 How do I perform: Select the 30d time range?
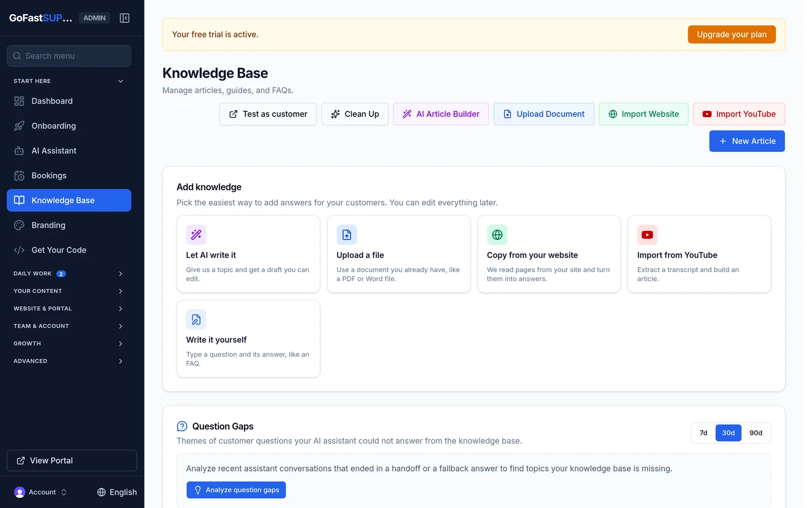[728, 433]
